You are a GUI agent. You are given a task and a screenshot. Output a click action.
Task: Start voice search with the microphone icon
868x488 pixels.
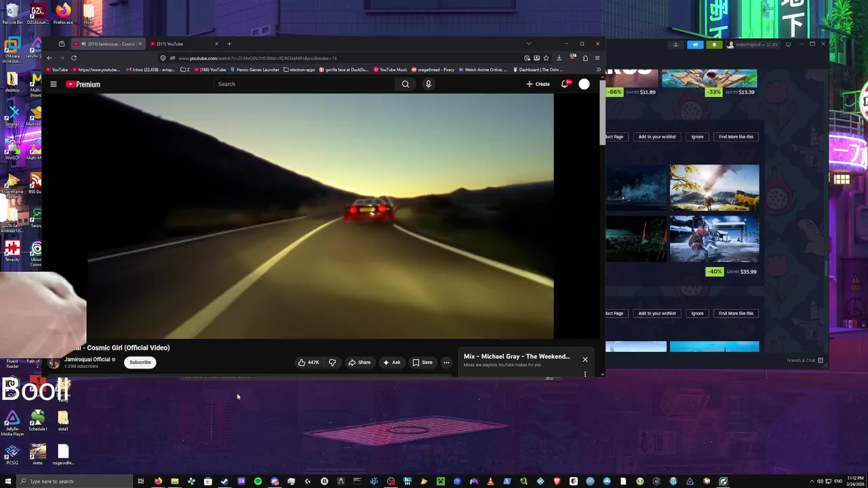pos(428,84)
